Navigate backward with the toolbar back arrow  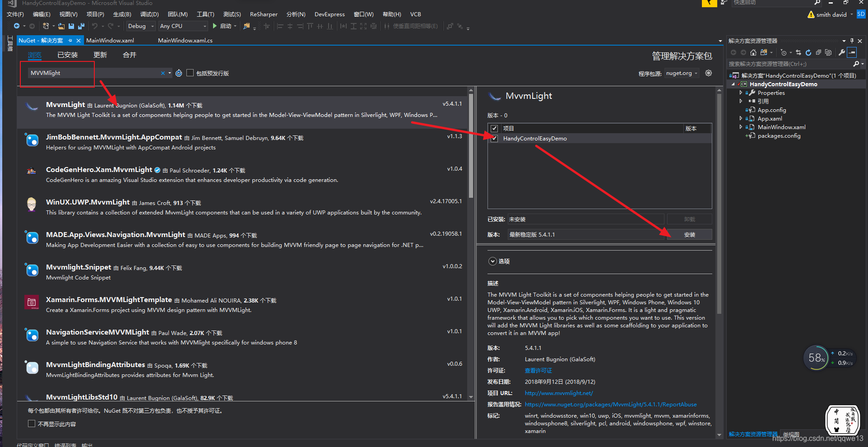[x=17, y=26]
